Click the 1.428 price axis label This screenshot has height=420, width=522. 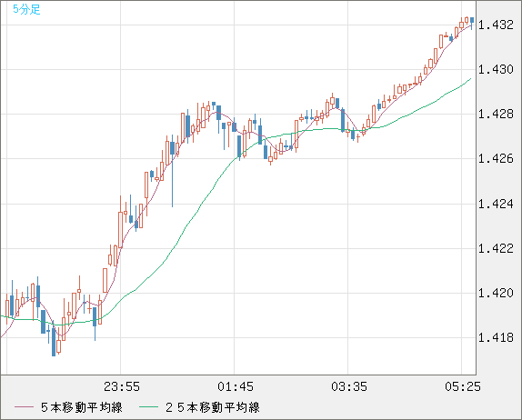pyautogui.click(x=496, y=115)
